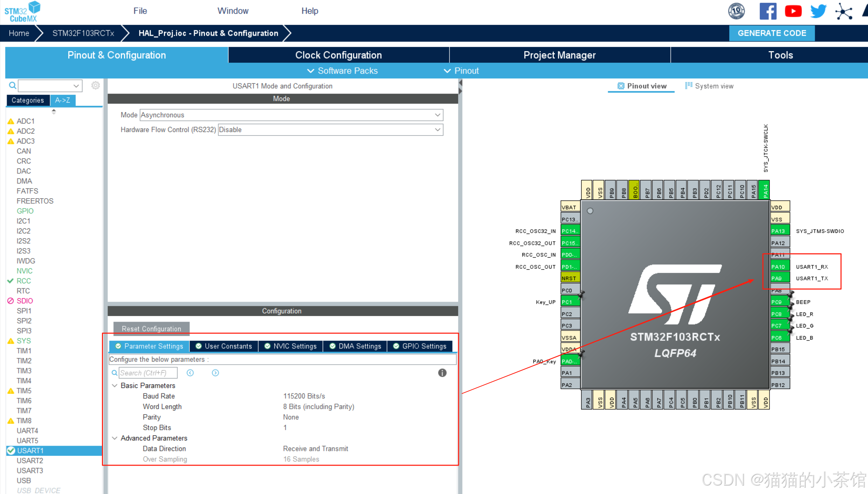Click the SYS warning icon
This screenshot has height=494, width=868.
click(11, 341)
